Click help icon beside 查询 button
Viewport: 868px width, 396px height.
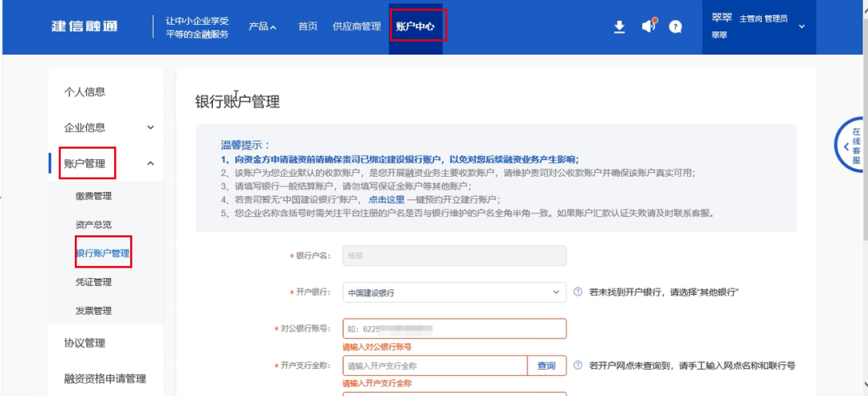click(577, 365)
